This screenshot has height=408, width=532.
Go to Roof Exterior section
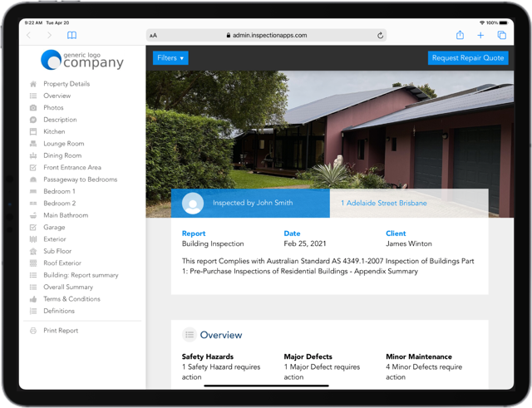[62, 263]
